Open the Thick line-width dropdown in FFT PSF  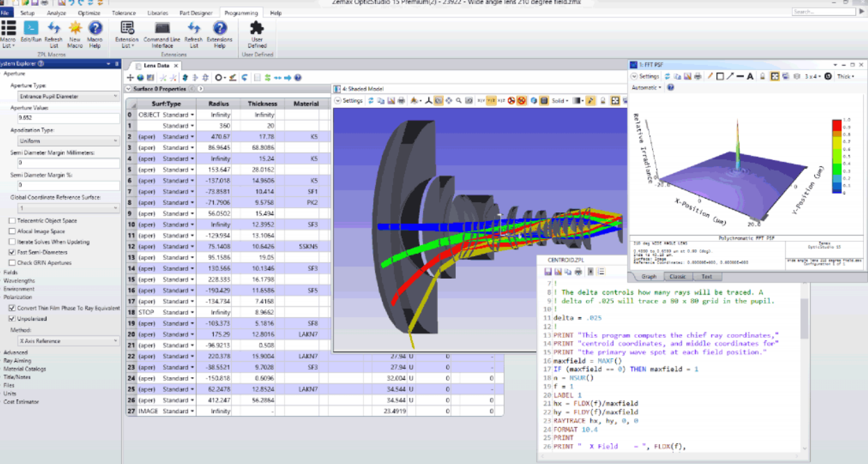pyautogui.click(x=845, y=76)
